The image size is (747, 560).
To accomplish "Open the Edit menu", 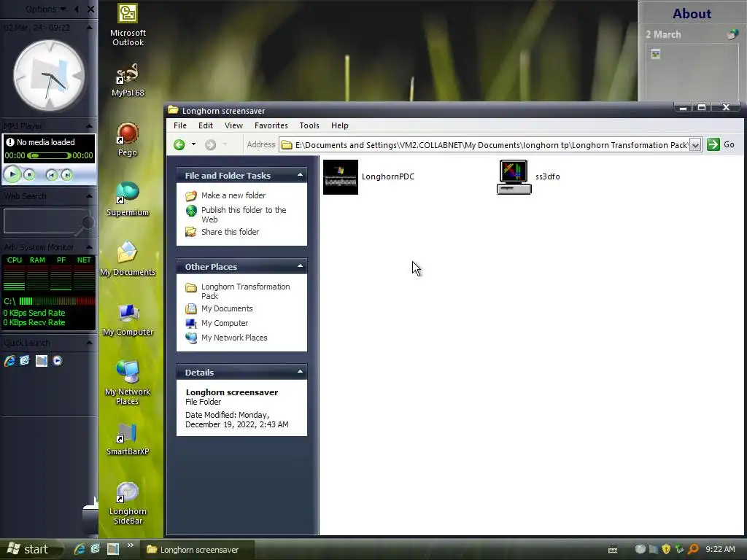I will [x=205, y=125].
